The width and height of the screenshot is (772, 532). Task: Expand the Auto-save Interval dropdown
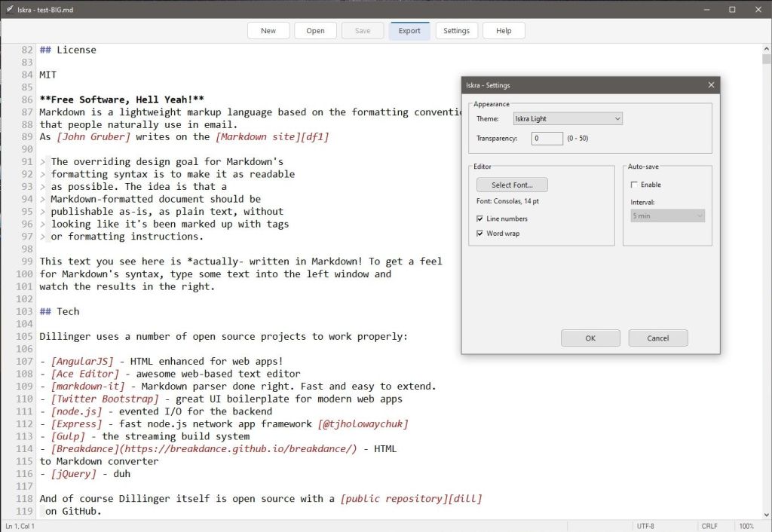(x=668, y=216)
